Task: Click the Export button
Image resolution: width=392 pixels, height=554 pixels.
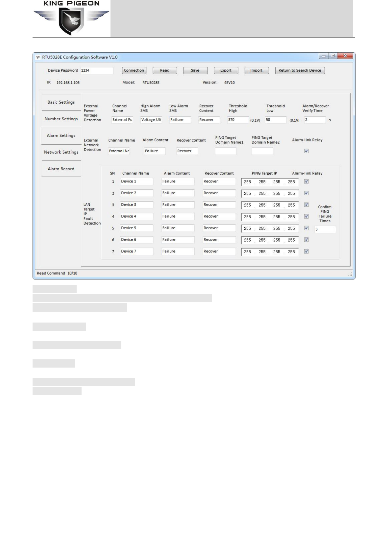Action: (x=226, y=70)
